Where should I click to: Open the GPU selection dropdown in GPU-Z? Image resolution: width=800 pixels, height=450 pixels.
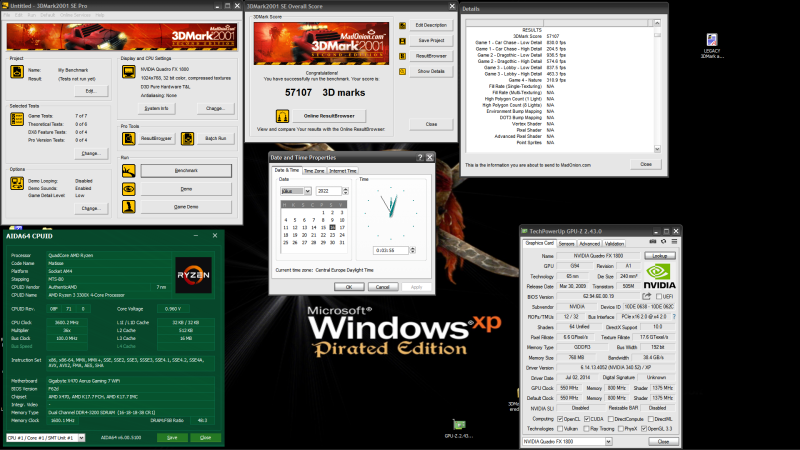pos(608,442)
